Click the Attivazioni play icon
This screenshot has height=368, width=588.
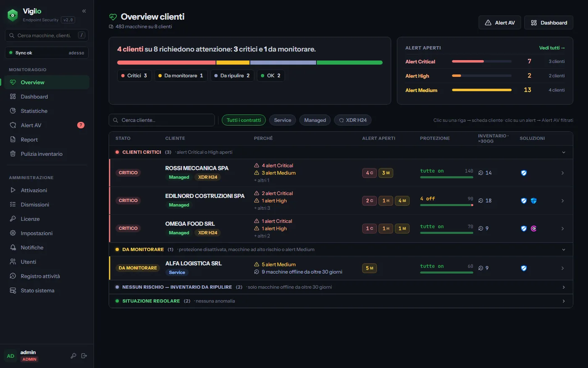pyautogui.click(x=13, y=190)
